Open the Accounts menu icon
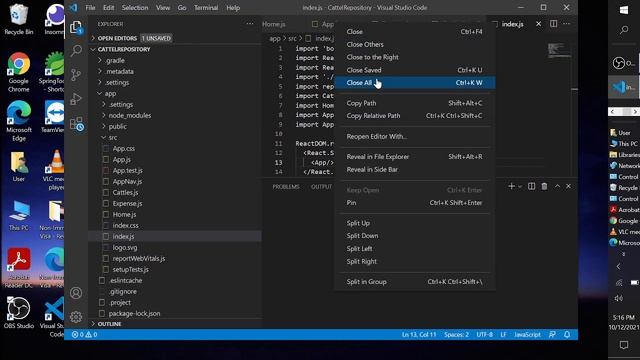The image size is (640, 360). (76, 293)
